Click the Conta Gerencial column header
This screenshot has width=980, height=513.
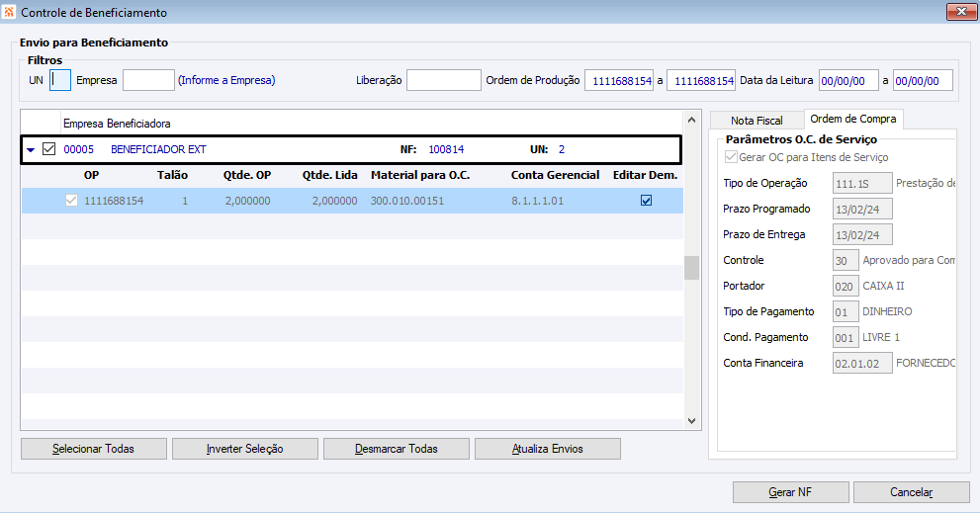555,175
